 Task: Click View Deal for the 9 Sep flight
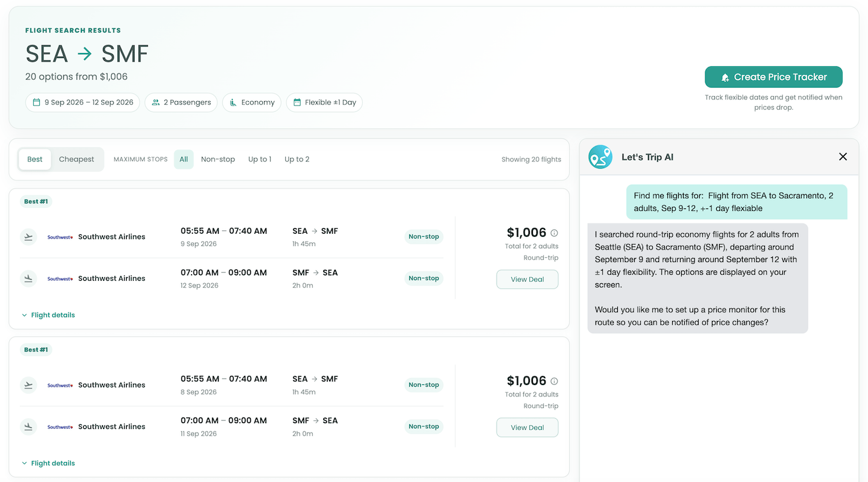527,280
